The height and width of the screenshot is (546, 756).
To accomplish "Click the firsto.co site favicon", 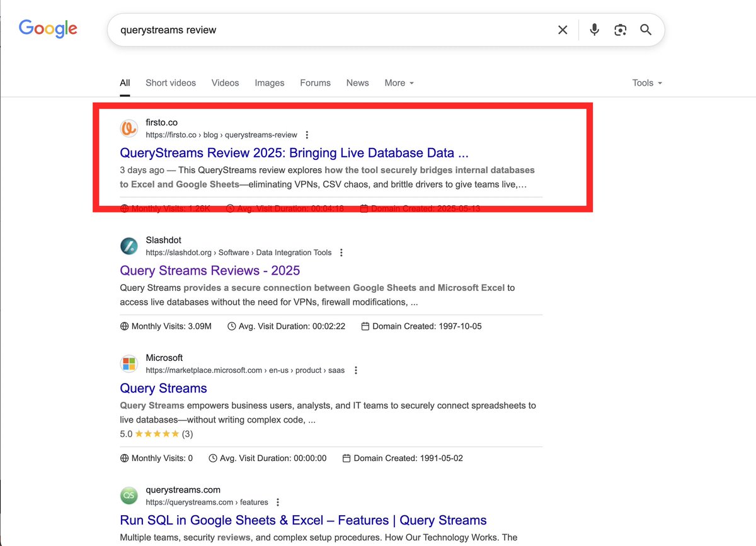I will click(x=129, y=128).
